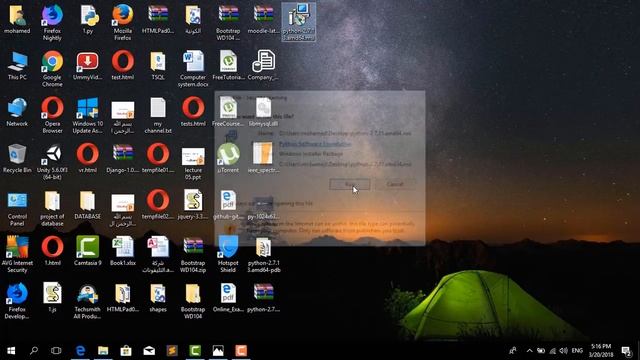The image size is (640, 360).
Task: Select the shapes folder
Action: point(158,297)
